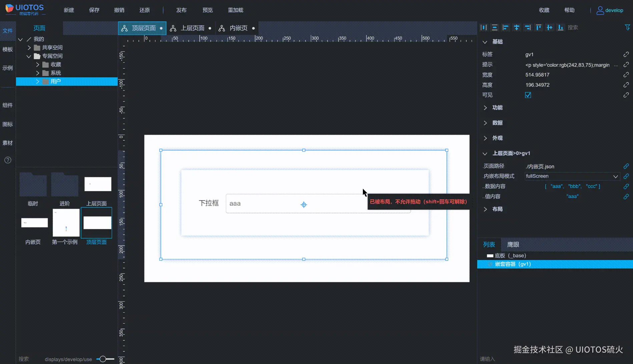The image size is (633, 364).
Task: Click the align bottom icon
Action: point(561,28)
